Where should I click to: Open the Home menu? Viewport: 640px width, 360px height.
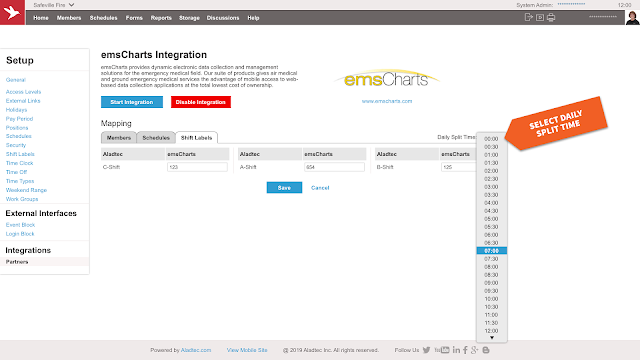41,18
